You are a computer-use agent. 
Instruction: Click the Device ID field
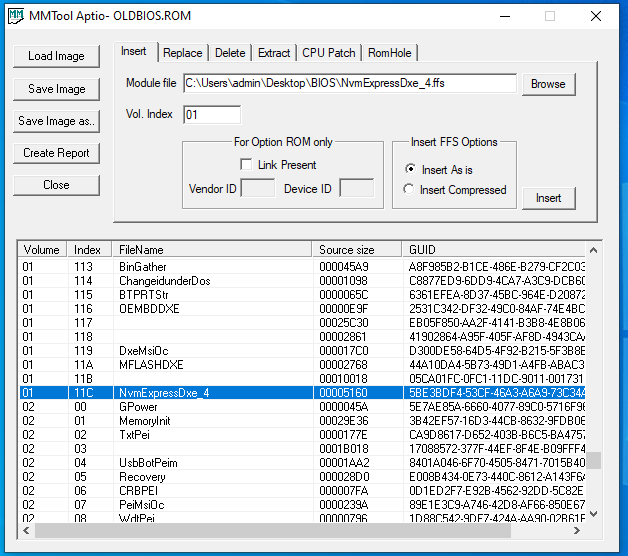tap(356, 188)
